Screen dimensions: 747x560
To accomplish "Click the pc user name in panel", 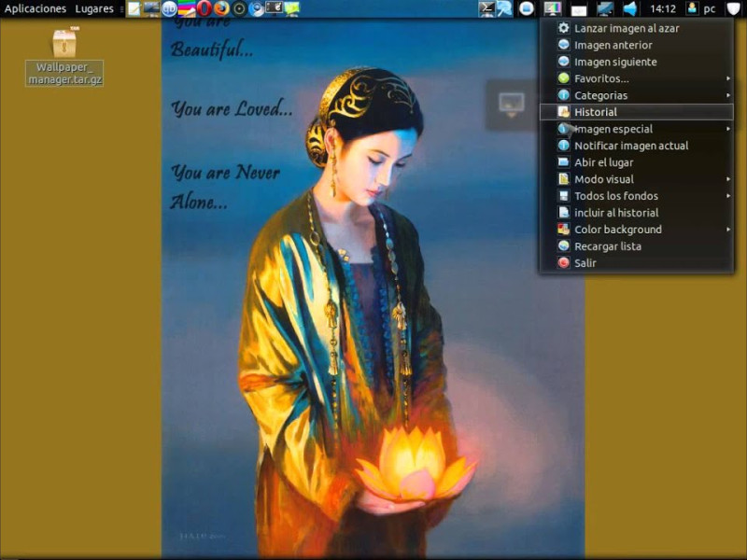I will coord(710,9).
